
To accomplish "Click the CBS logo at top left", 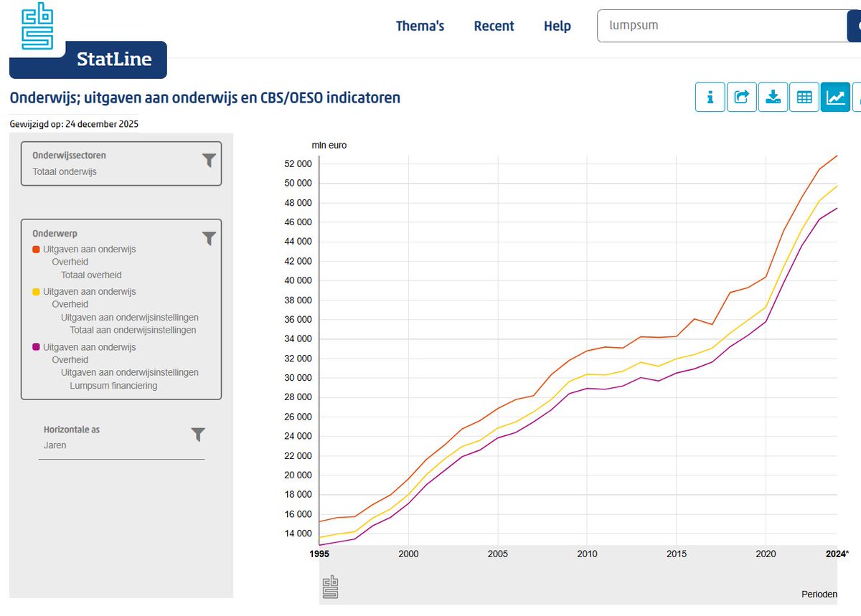I will (37, 26).
